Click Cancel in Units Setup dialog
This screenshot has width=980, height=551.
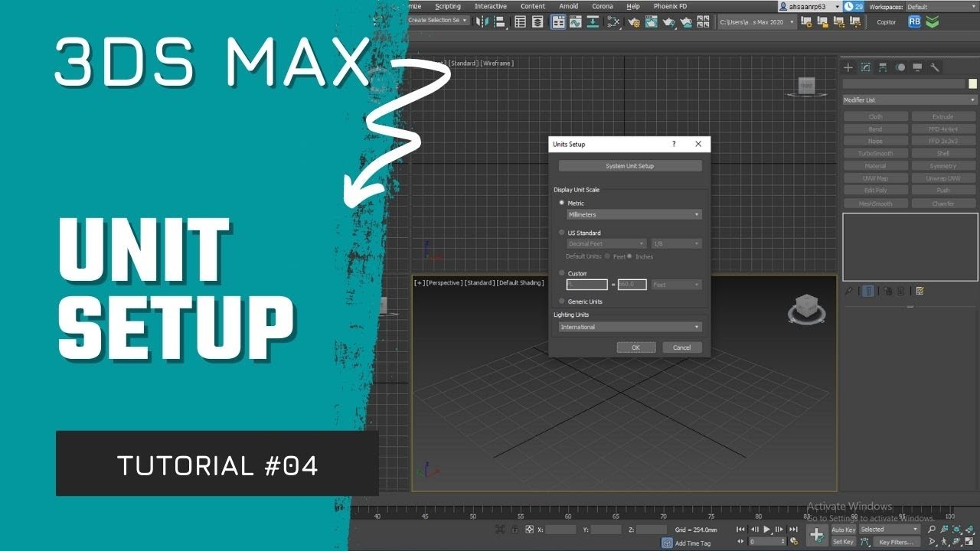pyautogui.click(x=681, y=347)
